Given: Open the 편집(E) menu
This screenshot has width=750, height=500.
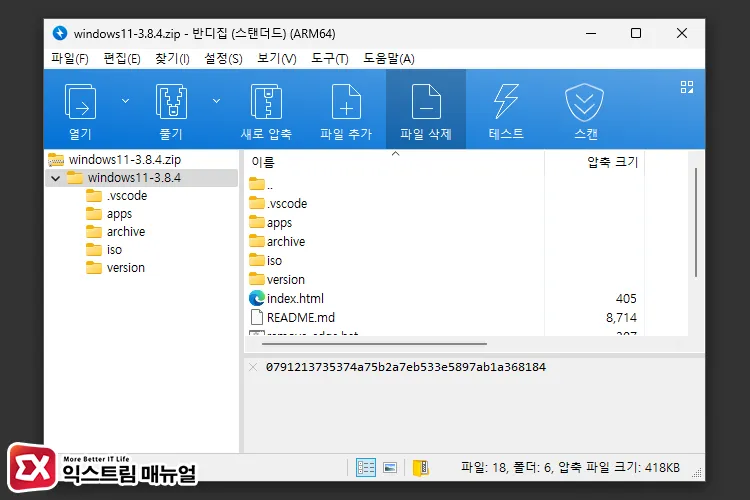Looking at the screenshot, I should (122, 59).
